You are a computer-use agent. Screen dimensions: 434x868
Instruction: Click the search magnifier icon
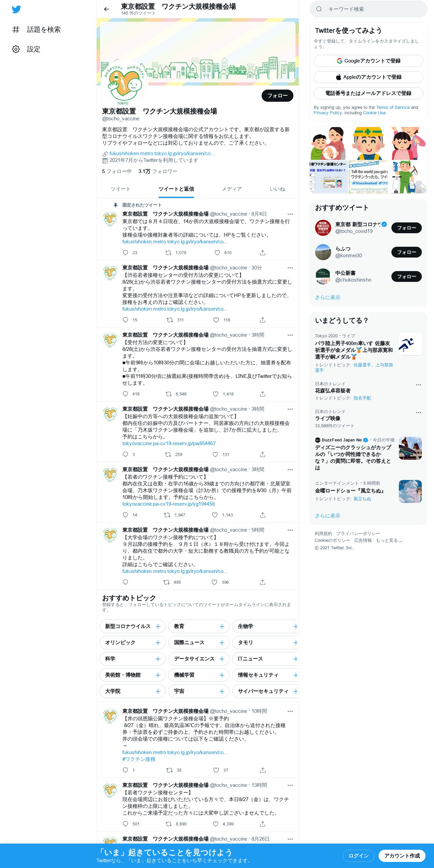coord(319,9)
